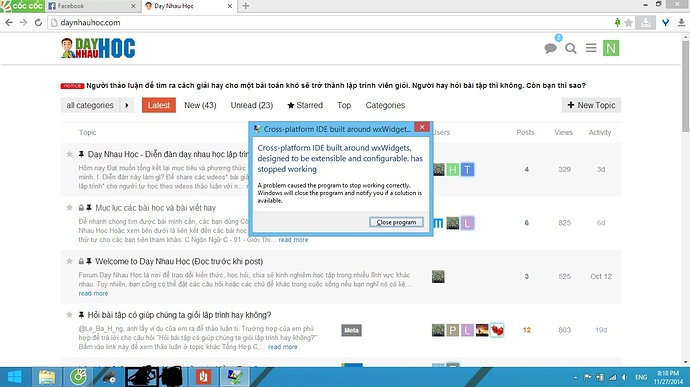Star the Hỏi bài tập topic

click(69, 315)
